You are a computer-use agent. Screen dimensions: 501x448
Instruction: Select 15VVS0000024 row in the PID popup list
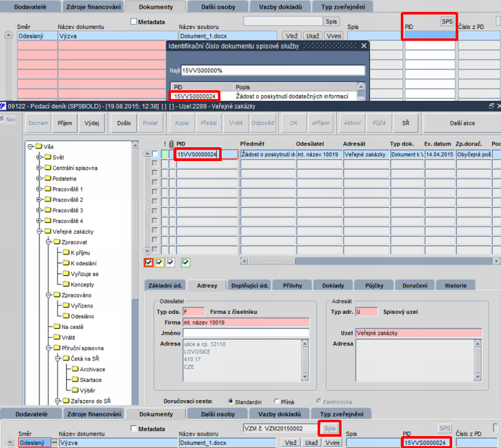[x=263, y=96]
